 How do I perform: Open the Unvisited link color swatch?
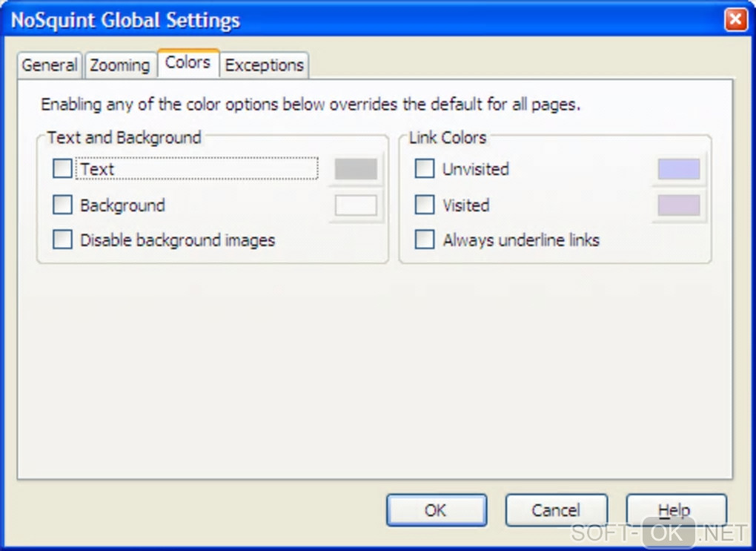[679, 169]
